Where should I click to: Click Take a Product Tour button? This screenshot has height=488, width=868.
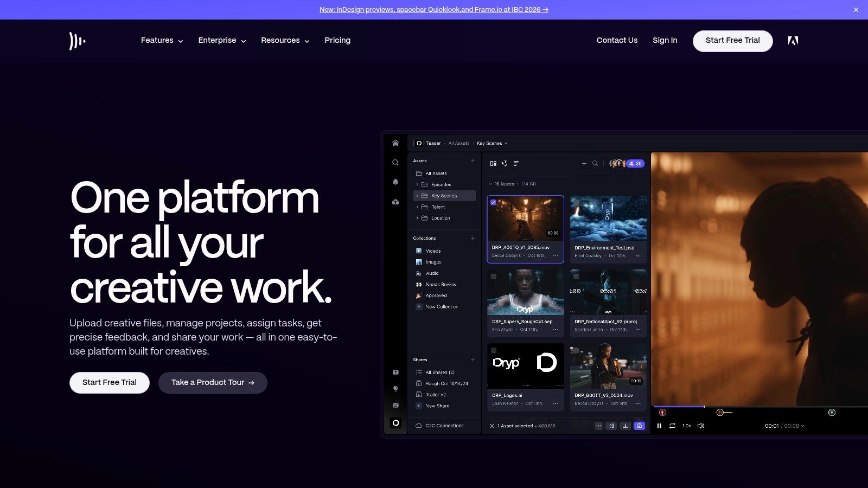click(213, 382)
